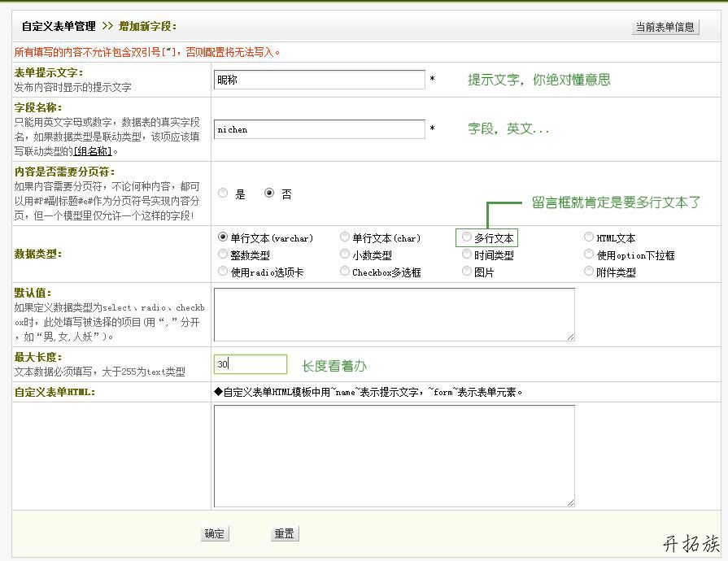The height and width of the screenshot is (561, 728).
Task: Select 附件类型 data type radio
Action: [589, 271]
